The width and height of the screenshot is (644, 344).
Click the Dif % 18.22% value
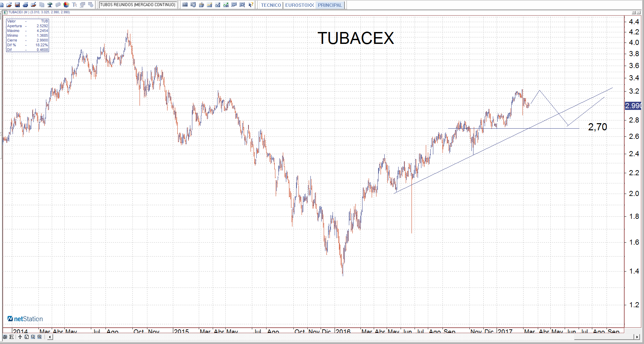(x=42, y=45)
